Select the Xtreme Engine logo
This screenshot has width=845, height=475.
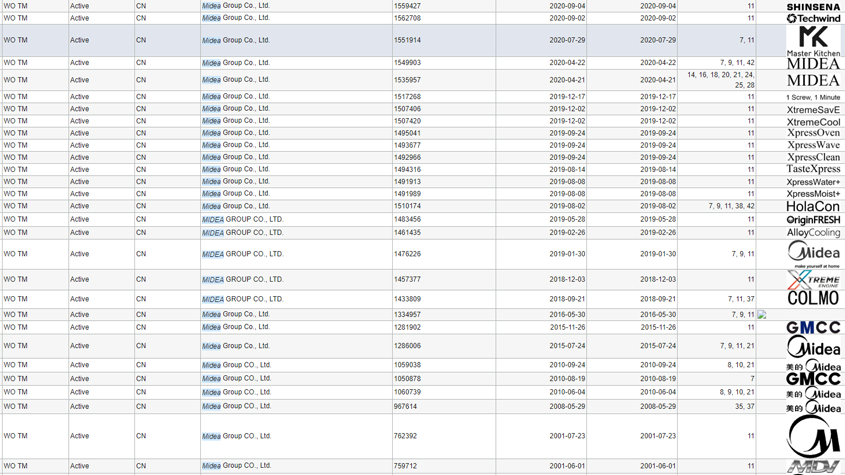[813, 280]
